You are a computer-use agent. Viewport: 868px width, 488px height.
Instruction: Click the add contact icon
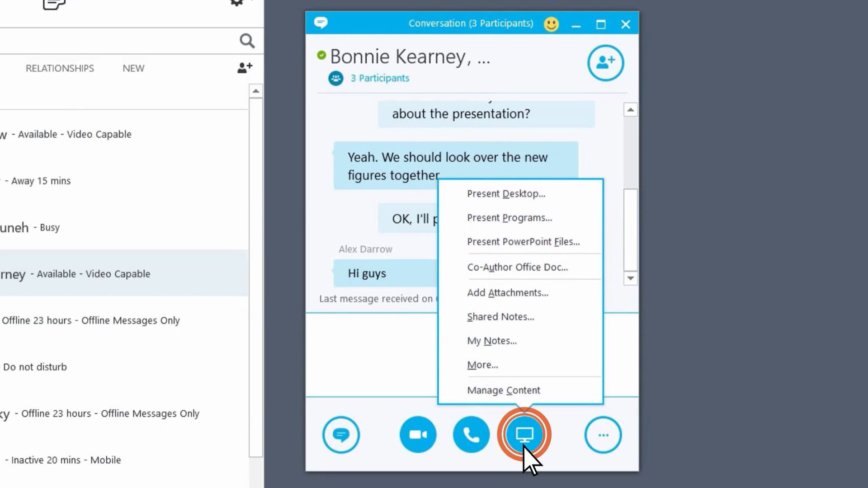point(244,67)
